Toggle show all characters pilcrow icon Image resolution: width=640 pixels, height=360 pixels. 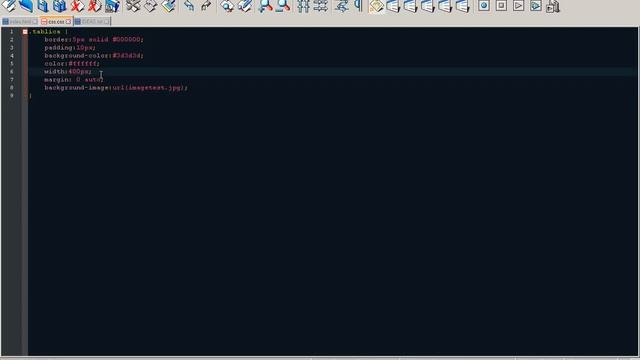click(x=358, y=6)
